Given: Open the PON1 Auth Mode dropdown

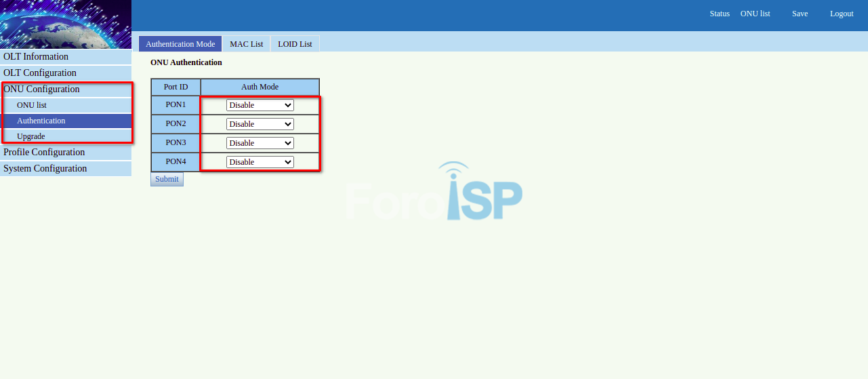Looking at the screenshot, I should click(260, 105).
